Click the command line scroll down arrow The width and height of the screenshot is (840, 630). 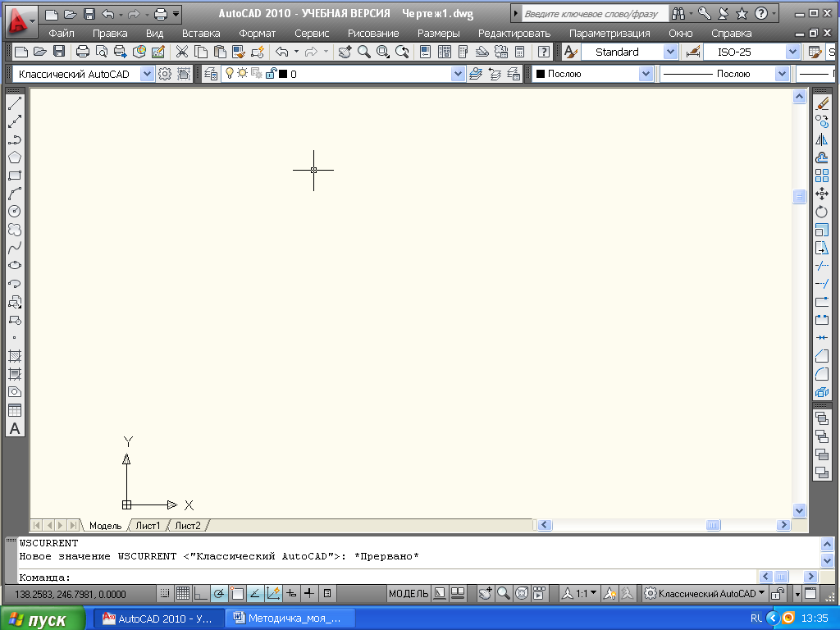pos(827,560)
